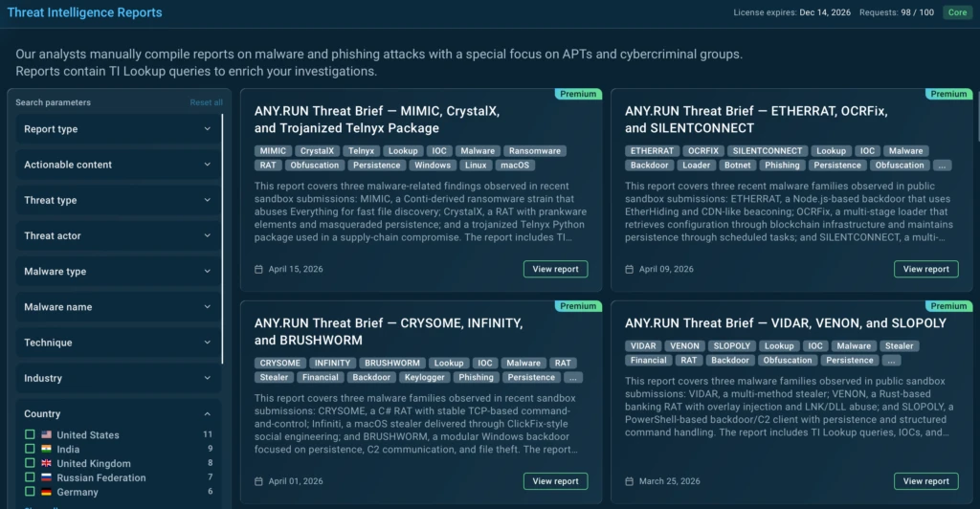This screenshot has height=509, width=980.
Task: Click the United Kingdom flag icon
Action: pyautogui.click(x=46, y=463)
